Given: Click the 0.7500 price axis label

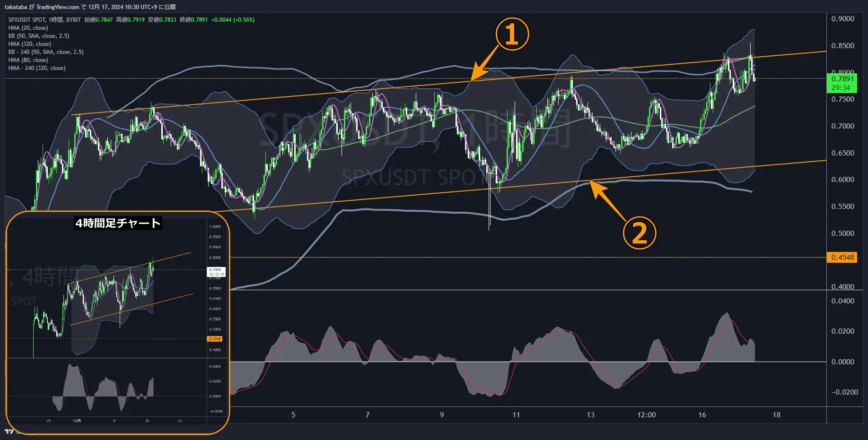Looking at the screenshot, I should click(x=842, y=99).
